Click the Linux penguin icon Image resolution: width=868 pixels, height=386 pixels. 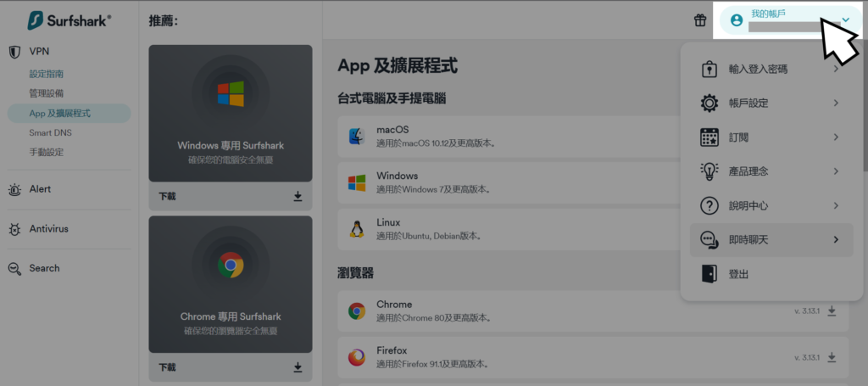pos(357,228)
